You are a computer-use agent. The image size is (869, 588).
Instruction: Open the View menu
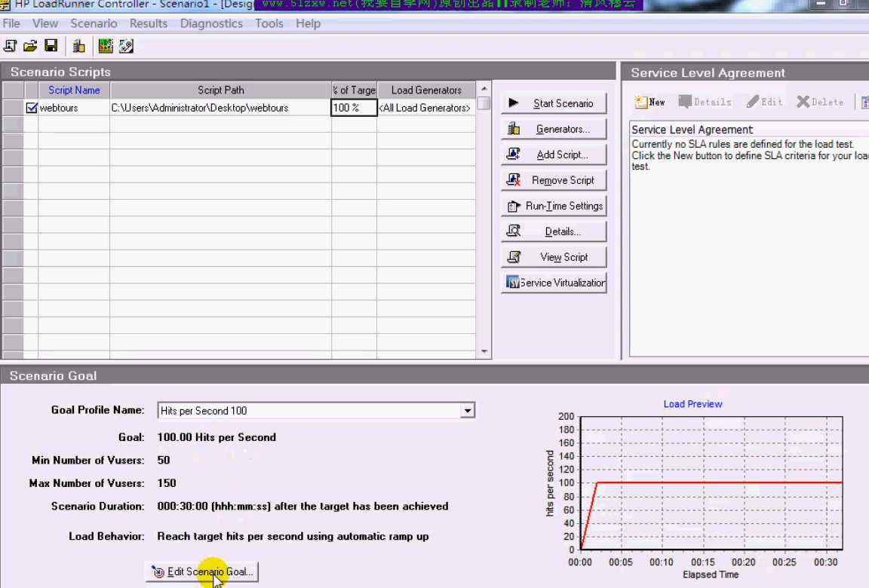pos(45,23)
